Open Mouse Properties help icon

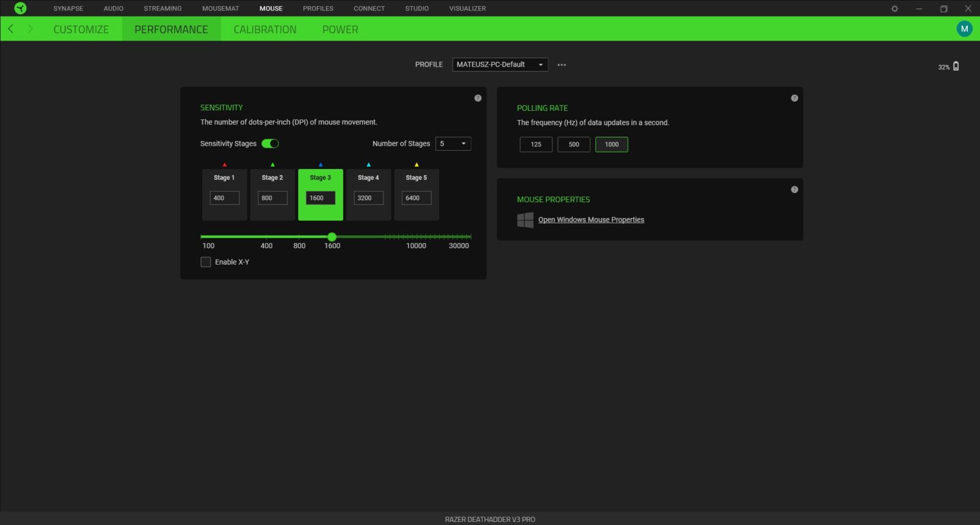click(794, 189)
